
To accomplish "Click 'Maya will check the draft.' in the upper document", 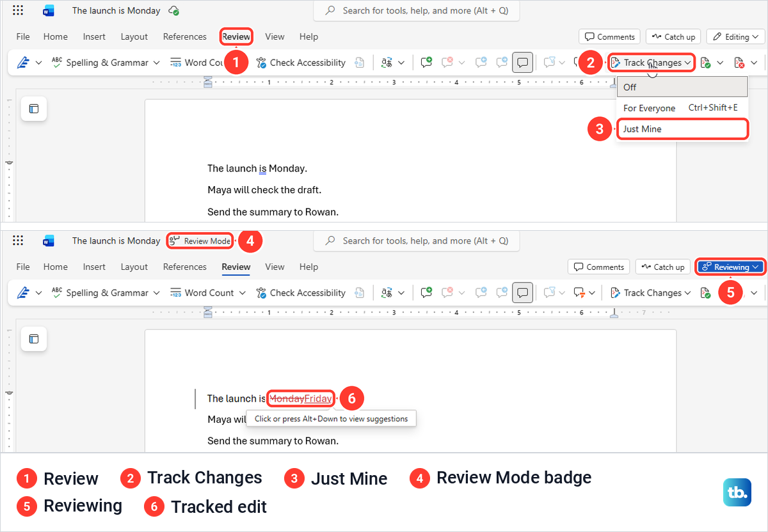I will pyautogui.click(x=264, y=190).
